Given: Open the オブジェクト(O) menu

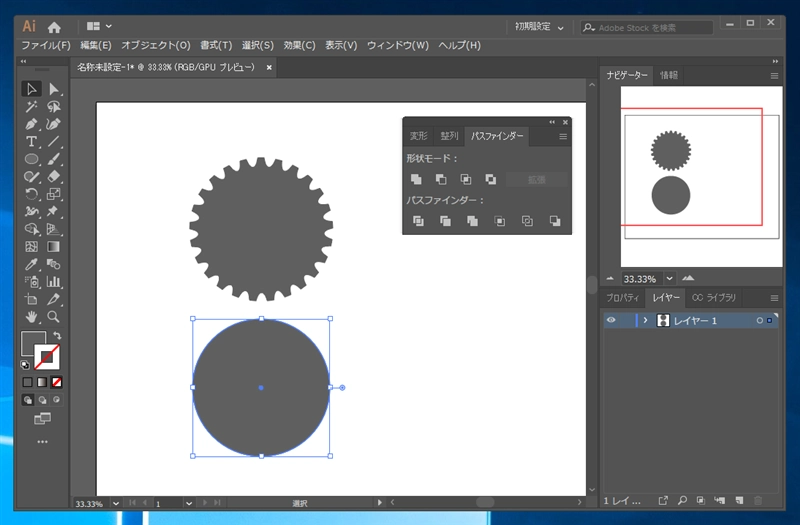Looking at the screenshot, I should (x=156, y=45).
